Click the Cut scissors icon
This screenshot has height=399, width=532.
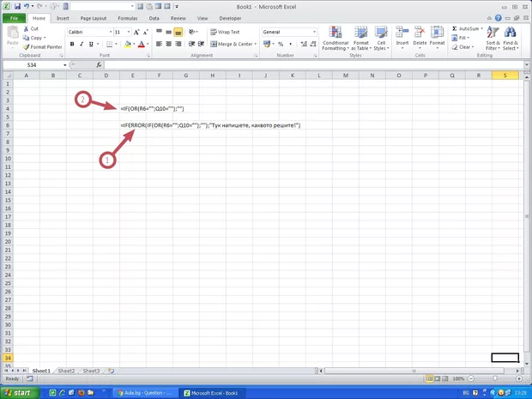tap(26, 29)
